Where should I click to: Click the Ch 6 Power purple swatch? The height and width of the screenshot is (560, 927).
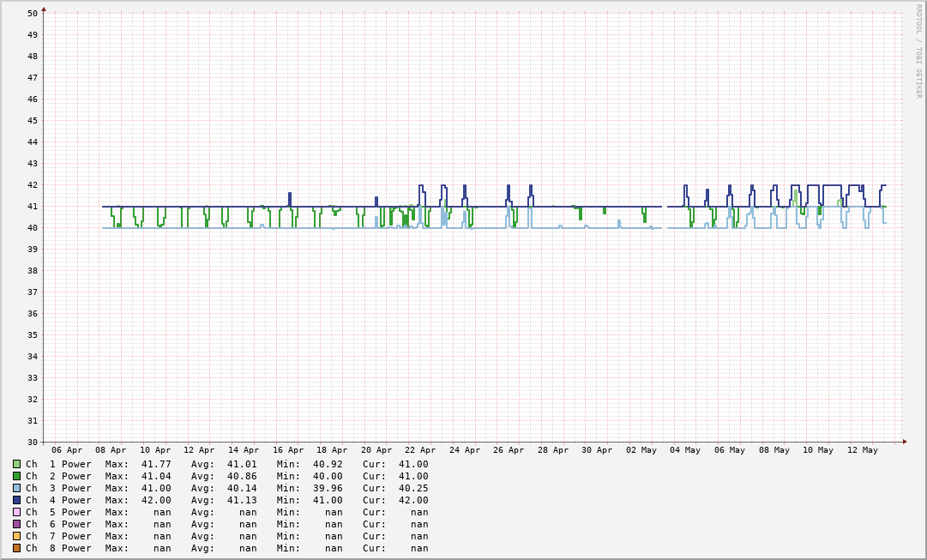(x=16, y=524)
